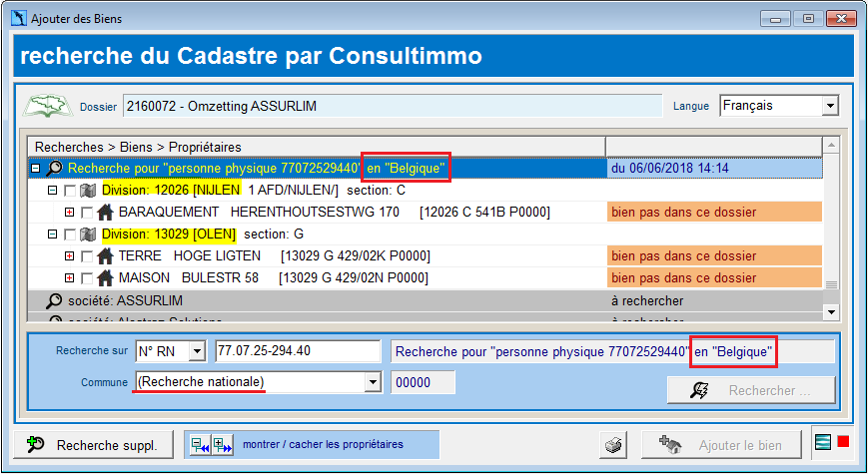The image size is (868, 474).
Task: Click the 00000 postal code field
Action: click(423, 383)
